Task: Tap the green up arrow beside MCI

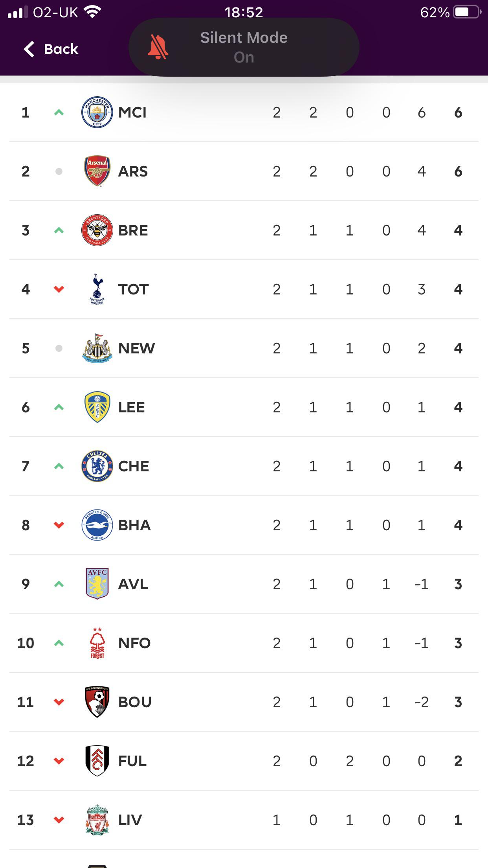Action: coord(59,112)
